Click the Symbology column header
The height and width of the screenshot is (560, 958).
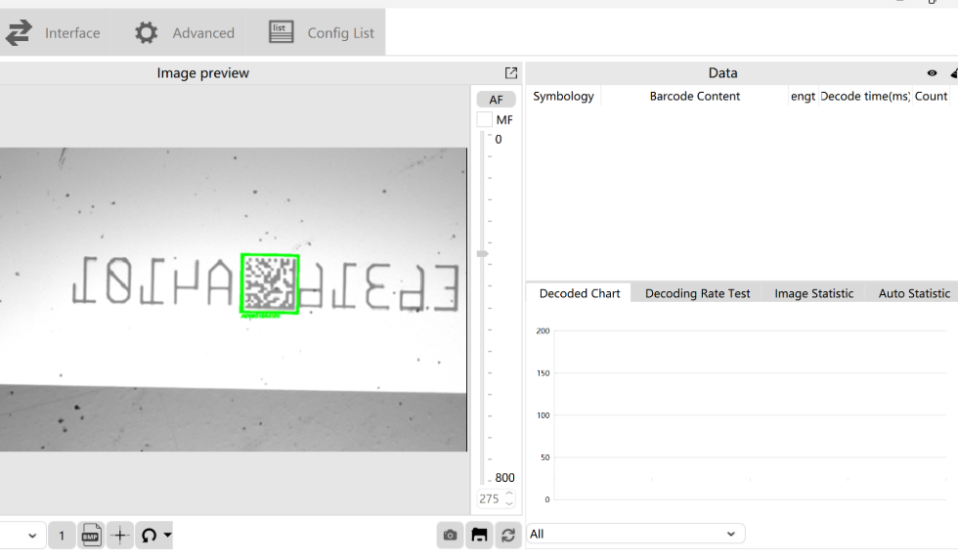pyautogui.click(x=563, y=96)
